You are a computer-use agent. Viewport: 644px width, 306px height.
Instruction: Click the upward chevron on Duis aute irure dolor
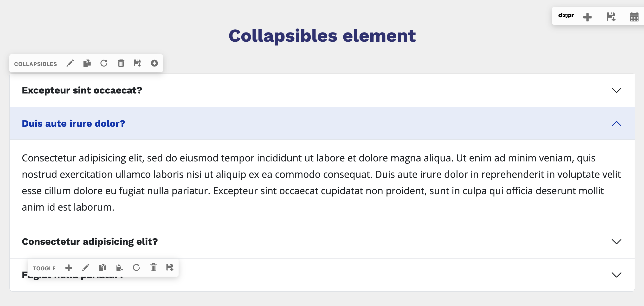617,123
